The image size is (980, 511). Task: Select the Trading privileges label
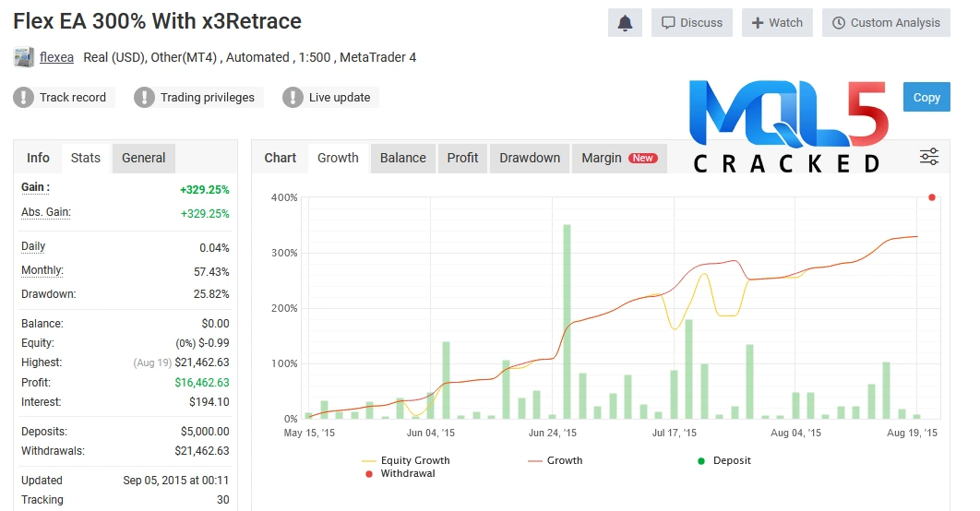208,98
